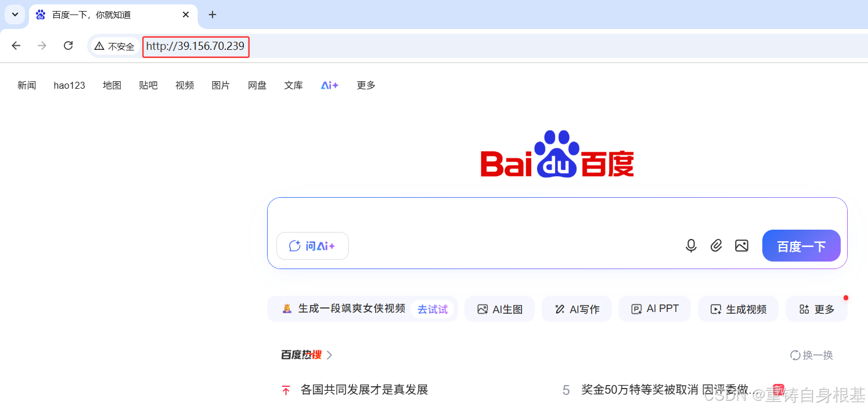Image resolution: width=868 pixels, height=410 pixels.
Task: Click the chevron next to 百度热搜
Action: click(x=329, y=355)
